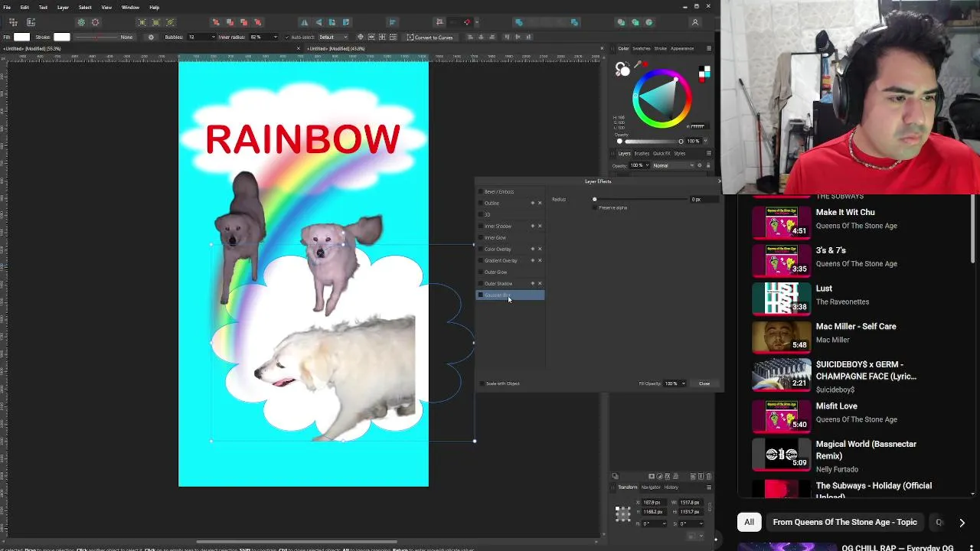980x551 pixels.
Task: Open the Styles tab
Action: [679, 153]
